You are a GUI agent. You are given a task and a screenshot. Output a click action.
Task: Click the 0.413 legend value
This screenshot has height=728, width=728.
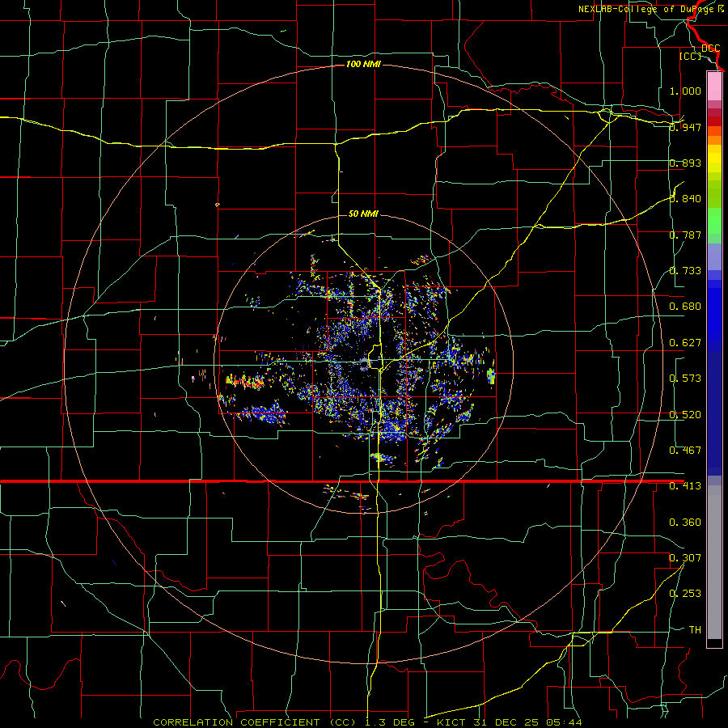click(685, 486)
